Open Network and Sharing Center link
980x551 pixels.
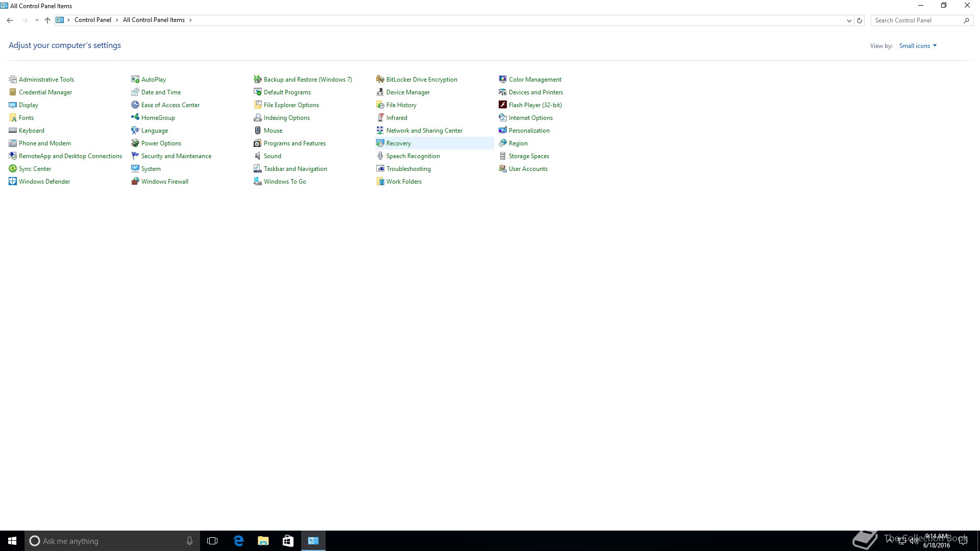tap(424, 131)
